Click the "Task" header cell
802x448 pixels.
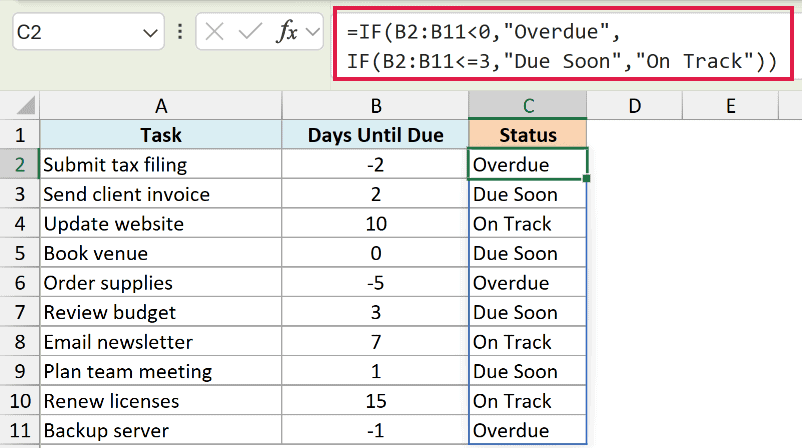(161, 135)
